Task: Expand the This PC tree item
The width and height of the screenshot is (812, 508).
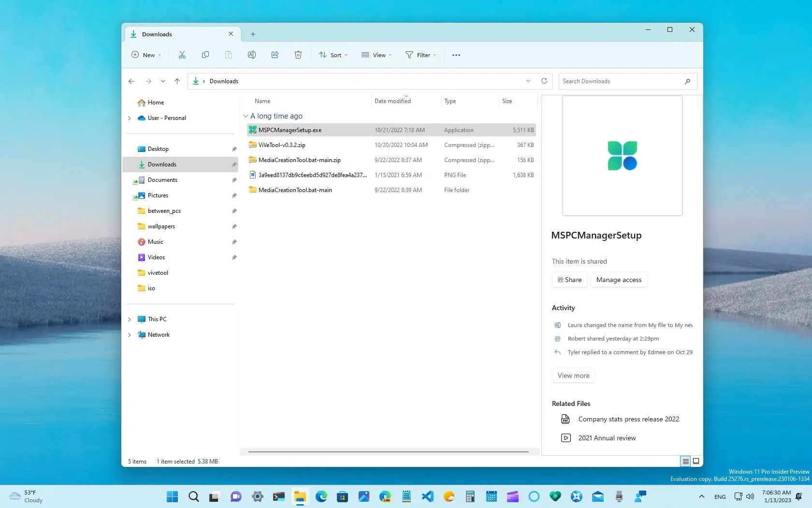Action: pyautogui.click(x=129, y=319)
